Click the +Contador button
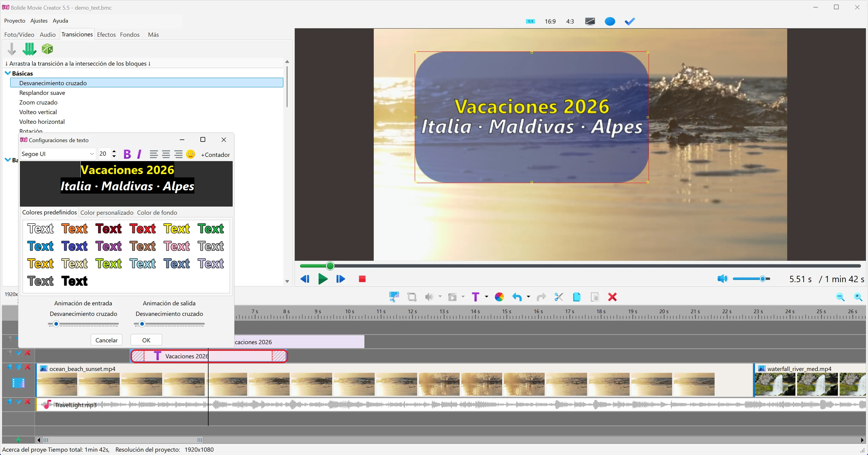This screenshot has height=455, width=868. (215, 154)
